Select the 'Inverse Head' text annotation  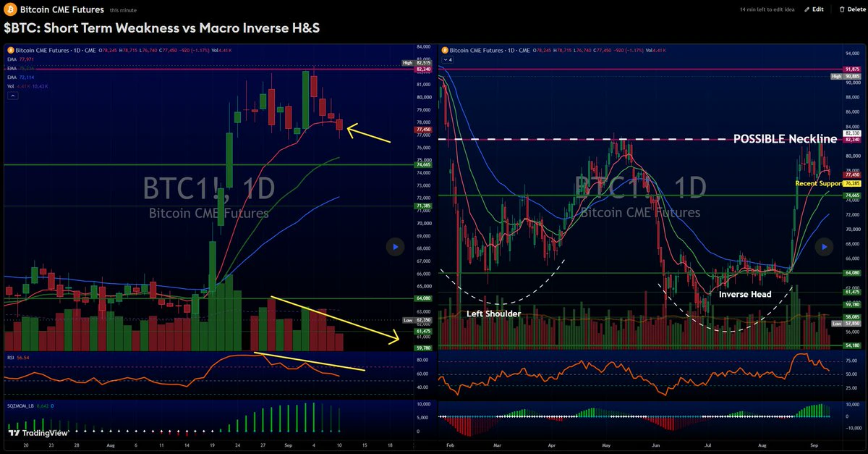(744, 294)
